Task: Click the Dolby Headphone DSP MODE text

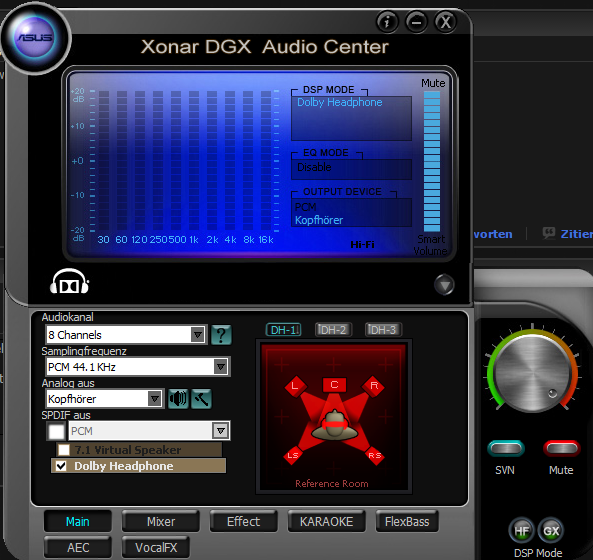Action: (x=339, y=102)
